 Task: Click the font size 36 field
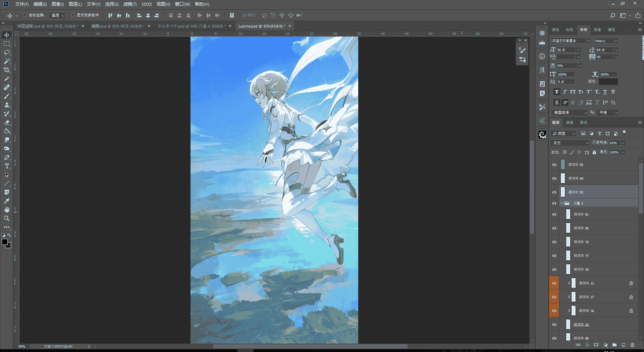566,50
